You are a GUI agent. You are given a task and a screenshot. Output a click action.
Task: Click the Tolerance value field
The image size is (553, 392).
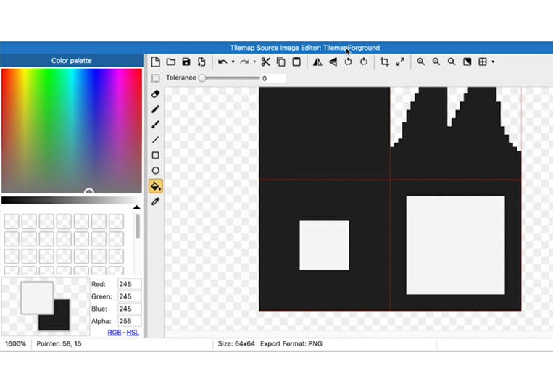coord(273,78)
